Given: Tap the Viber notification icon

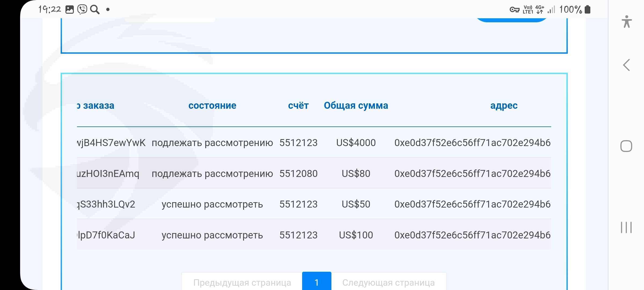Looking at the screenshot, I should 82,10.
